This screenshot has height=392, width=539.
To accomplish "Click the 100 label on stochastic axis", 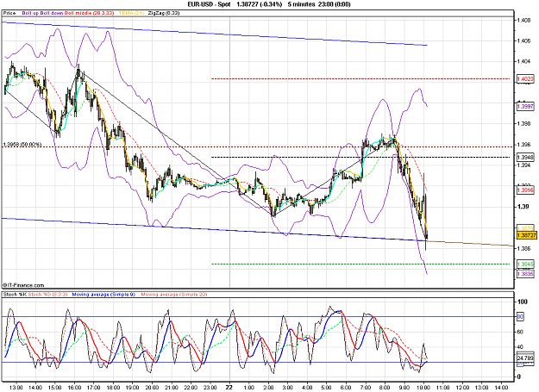I will point(523,302).
